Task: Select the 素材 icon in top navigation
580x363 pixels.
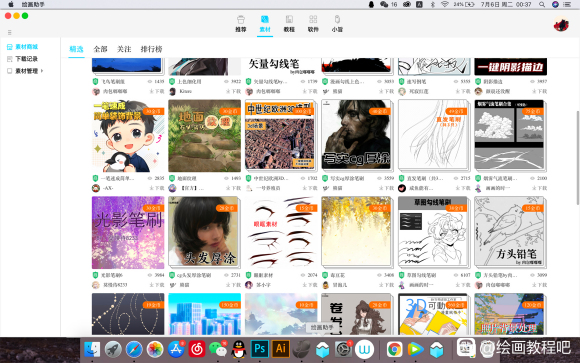Action: pyautogui.click(x=264, y=19)
